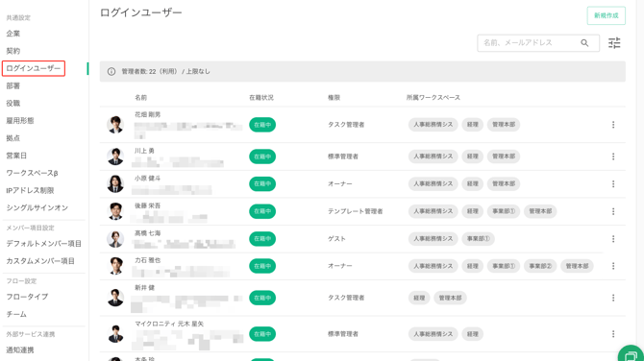Click the name 力石 雅也

tap(147, 260)
